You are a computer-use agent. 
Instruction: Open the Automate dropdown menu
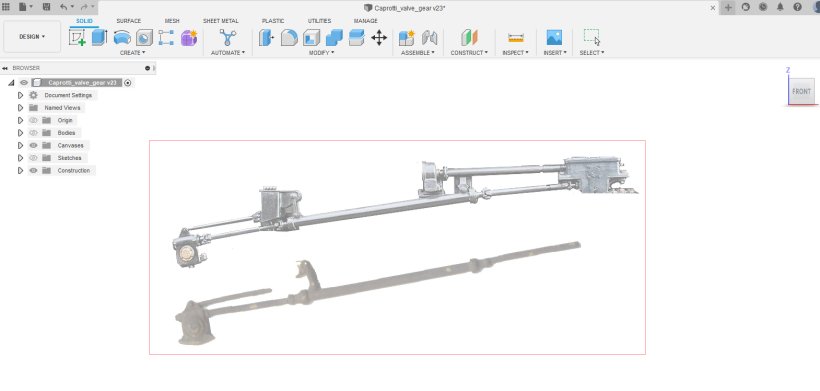[x=227, y=53]
